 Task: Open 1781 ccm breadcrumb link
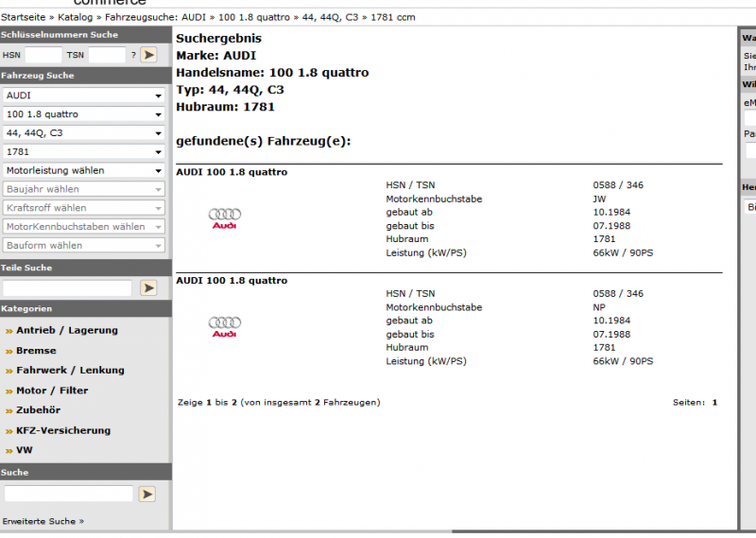[393, 17]
